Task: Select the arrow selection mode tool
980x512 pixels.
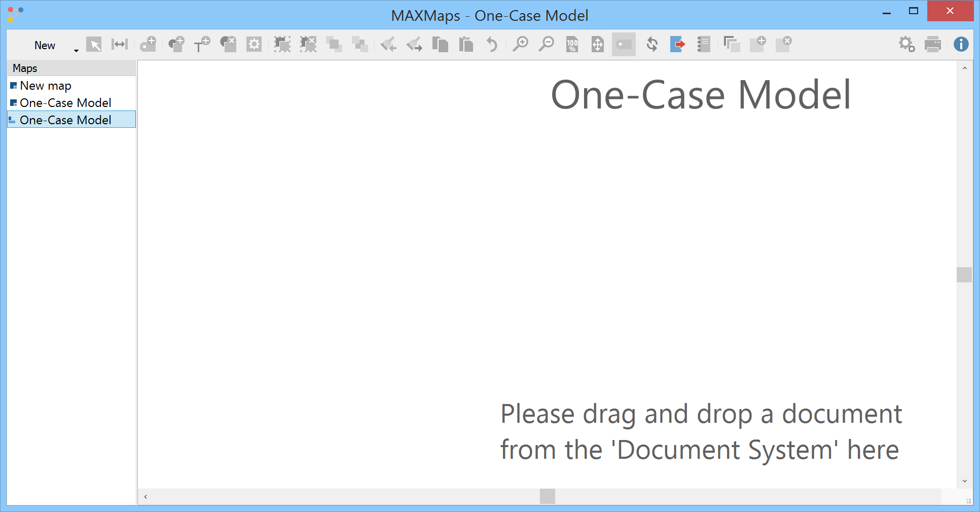Action: [x=94, y=45]
